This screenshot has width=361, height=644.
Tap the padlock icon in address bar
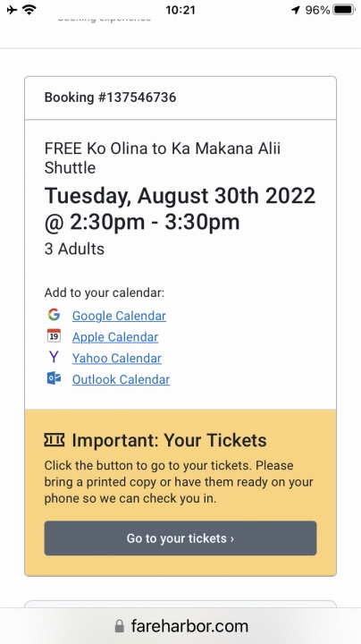pyautogui.click(x=120, y=626)
